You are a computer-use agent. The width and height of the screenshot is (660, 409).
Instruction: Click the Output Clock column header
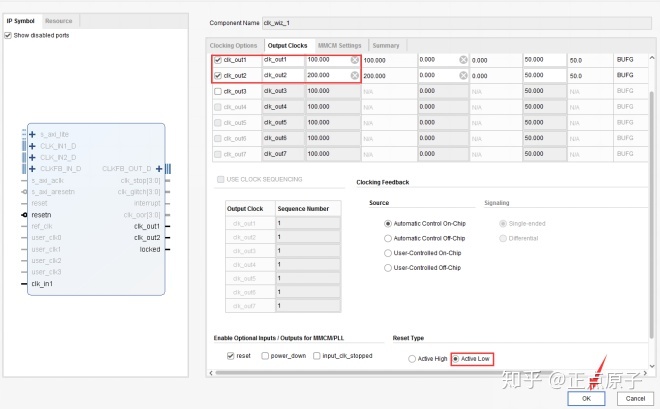coord(250,209)
